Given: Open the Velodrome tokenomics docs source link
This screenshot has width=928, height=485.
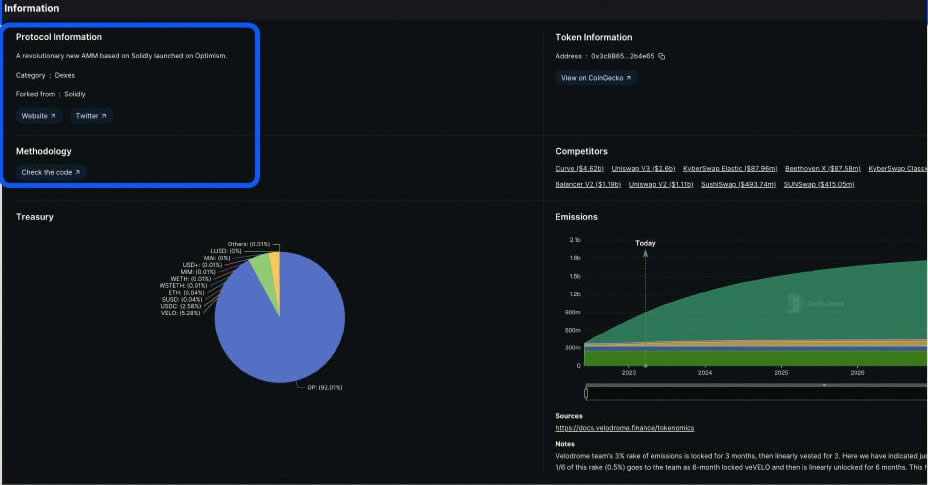Looking at the screenshot, I should 625,428.
